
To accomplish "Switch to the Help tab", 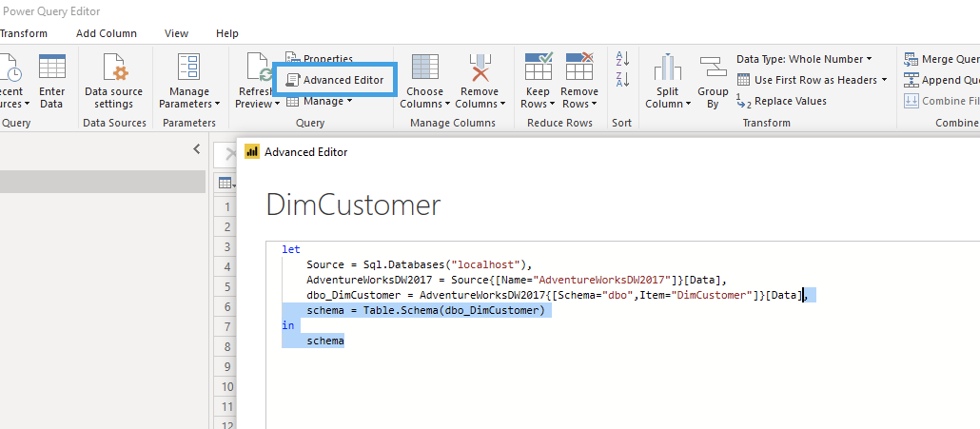I will [226, 33].
